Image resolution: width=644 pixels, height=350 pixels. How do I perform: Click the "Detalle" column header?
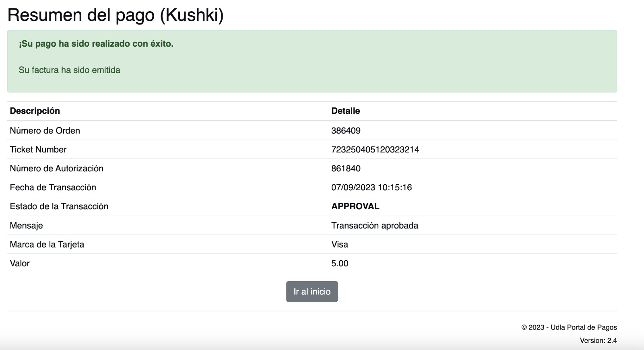point(346,111)
